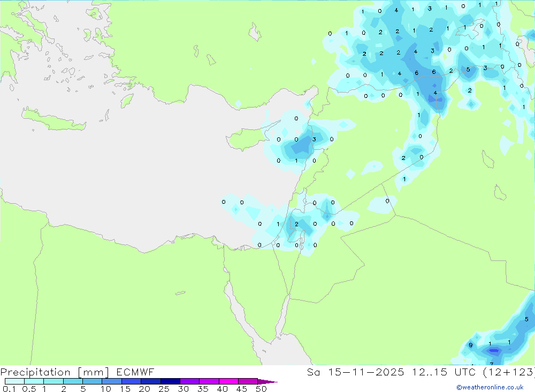Pick the 40–45 mm magenta legend swatch
The image size is (535, 392).
click(228, 381)
